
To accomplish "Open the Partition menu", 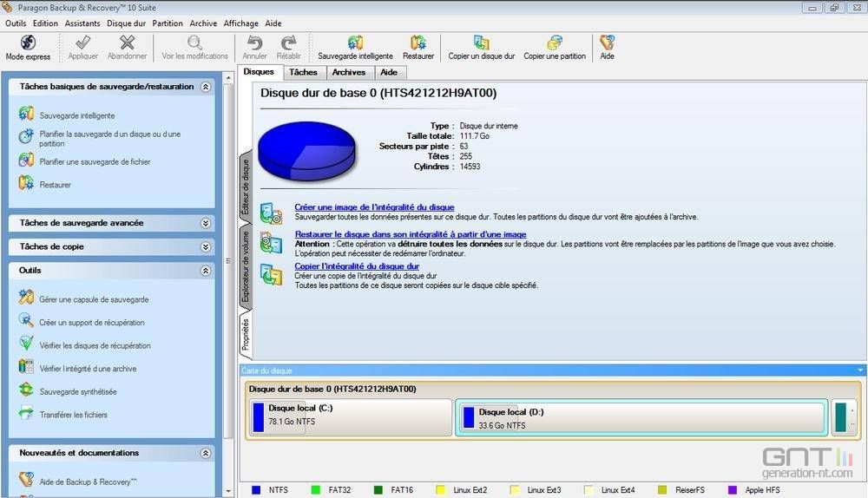I will point(168,23).
